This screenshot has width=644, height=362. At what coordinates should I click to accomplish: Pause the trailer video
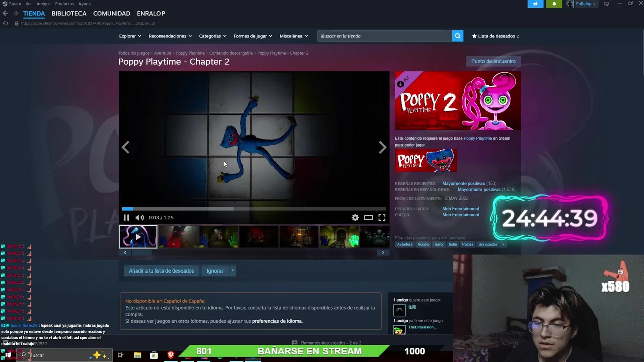tap(126, 217)
